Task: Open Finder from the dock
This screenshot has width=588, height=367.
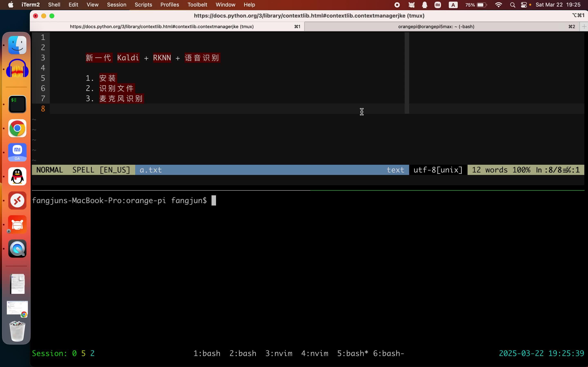Action: tap(17, 45)
